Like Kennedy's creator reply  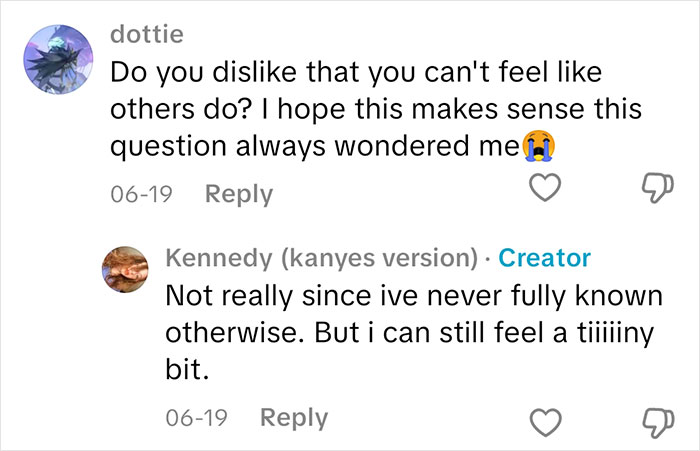point(543,418)
